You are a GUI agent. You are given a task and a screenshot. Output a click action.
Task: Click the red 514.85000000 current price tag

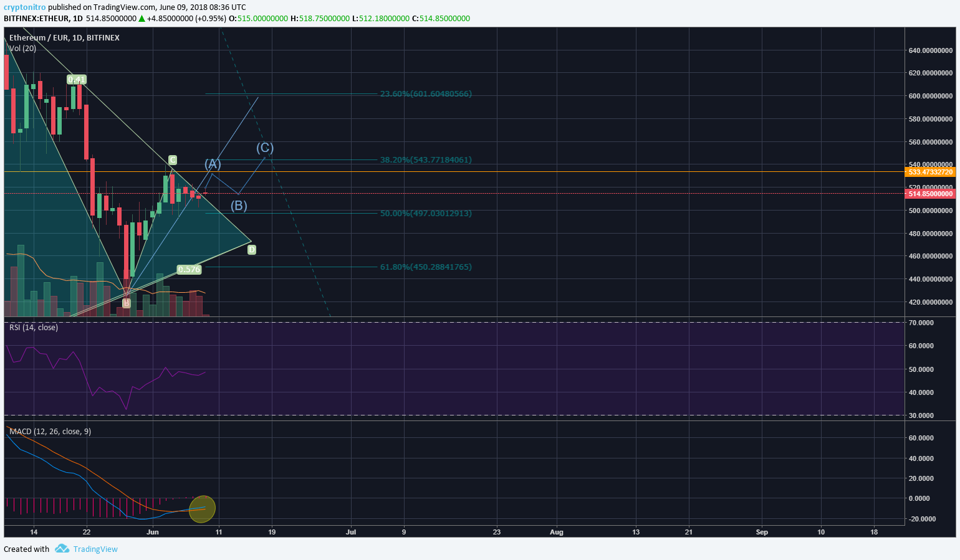click(x=931, y=194)
